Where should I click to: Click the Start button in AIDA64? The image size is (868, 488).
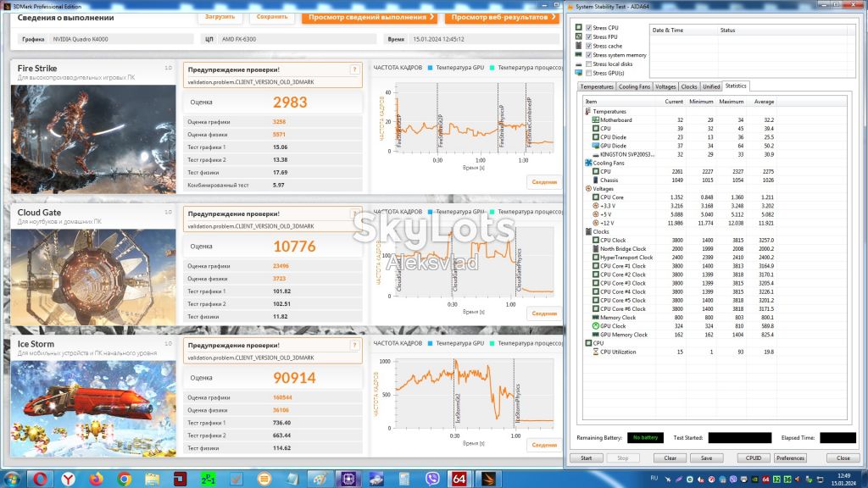tap(587, 458)
